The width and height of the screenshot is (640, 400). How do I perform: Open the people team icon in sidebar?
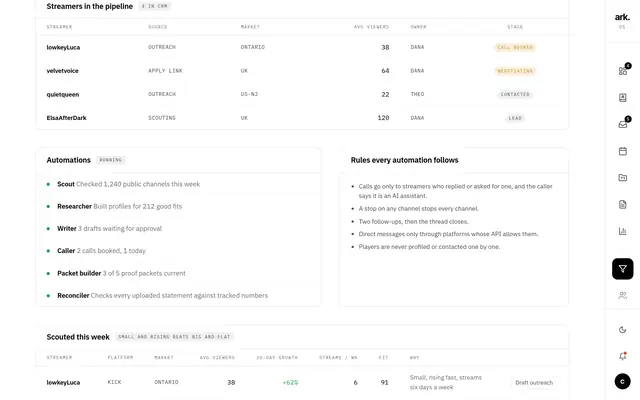click(x=622, y=296)
